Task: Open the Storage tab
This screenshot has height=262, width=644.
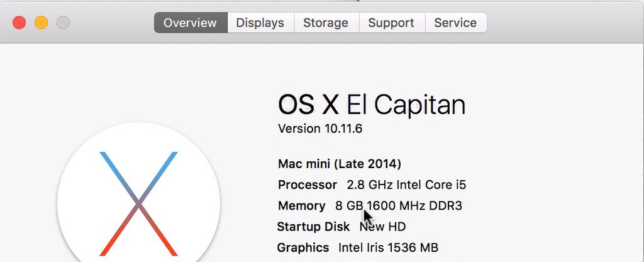Action: pyautogui.click(x=326, y=23)
